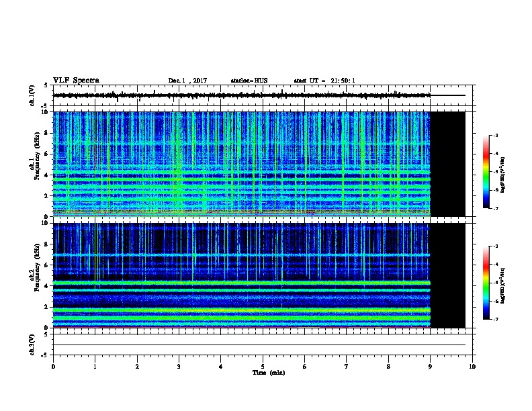The height and width of the screenshot is (411, 532).
Task: Click the black no-data block in ch.1 spectrogram
Action: point(448,164)
